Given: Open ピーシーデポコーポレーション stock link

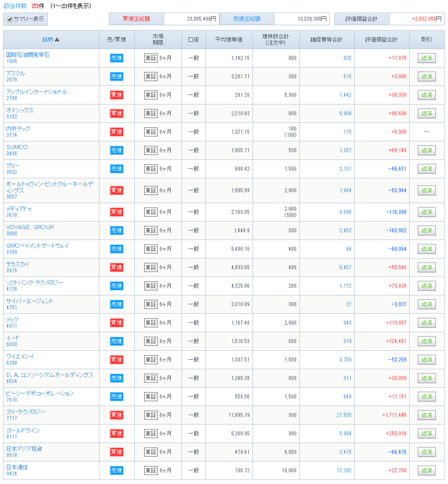Looking at the screenshot, I should [40, 393].
